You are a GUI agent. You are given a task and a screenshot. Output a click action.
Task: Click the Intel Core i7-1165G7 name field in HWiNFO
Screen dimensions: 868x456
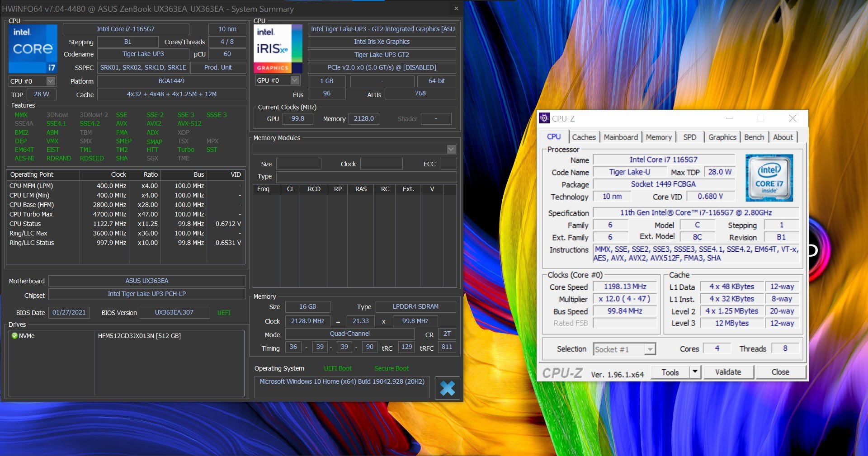[x=126, y=29]
